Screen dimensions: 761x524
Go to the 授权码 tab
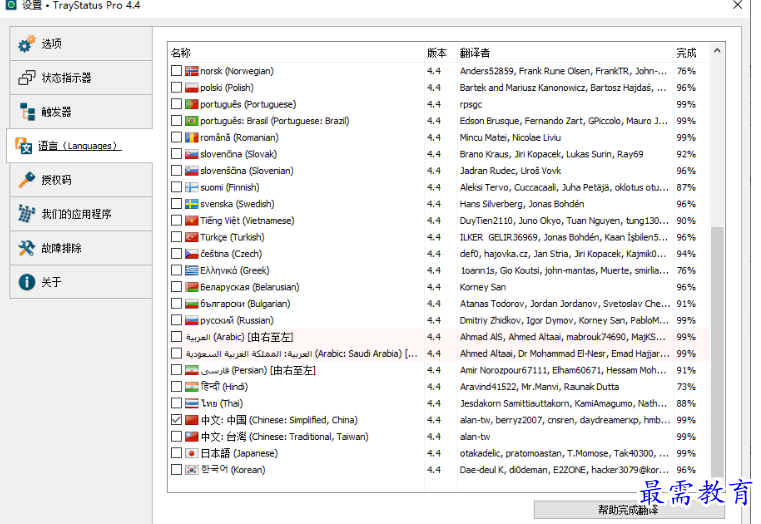tap(81, 180)
